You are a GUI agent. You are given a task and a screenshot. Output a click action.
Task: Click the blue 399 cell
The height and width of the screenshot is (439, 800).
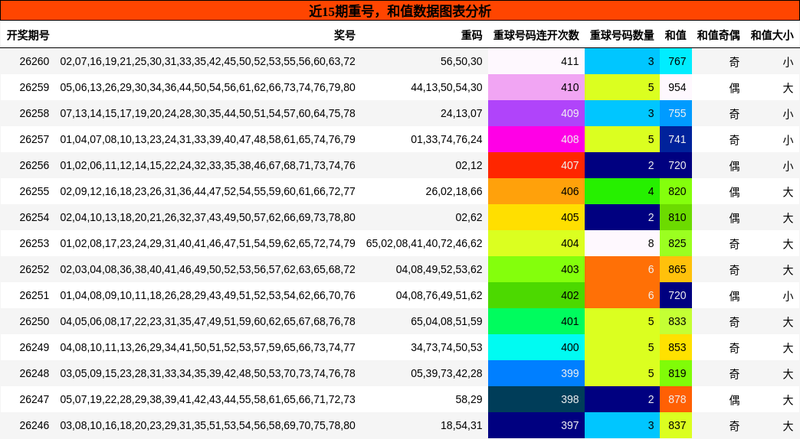[536, 374]
